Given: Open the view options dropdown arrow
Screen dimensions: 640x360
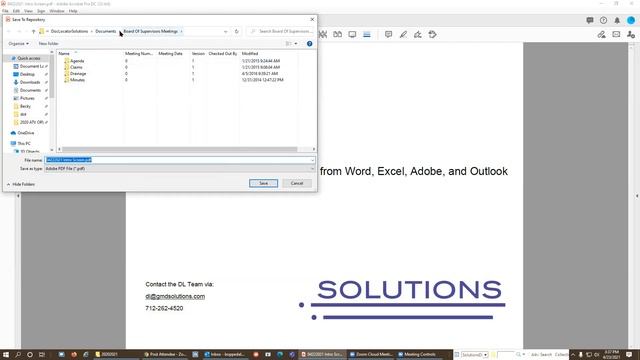Looking at the screenshot, I should pos(296,44).
